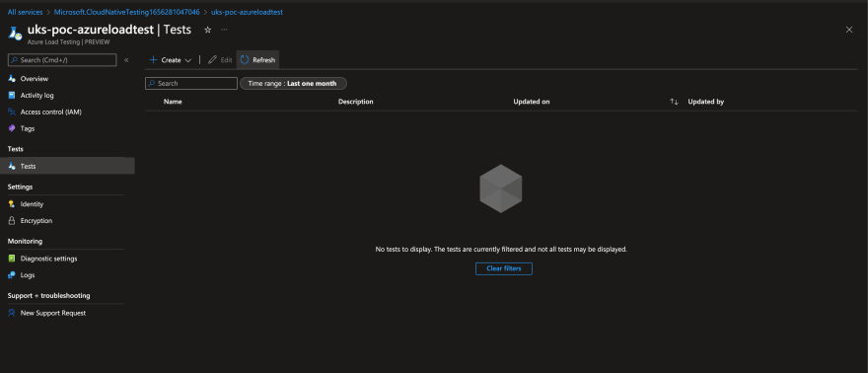Sort by Updated by column header

point(706,102)
